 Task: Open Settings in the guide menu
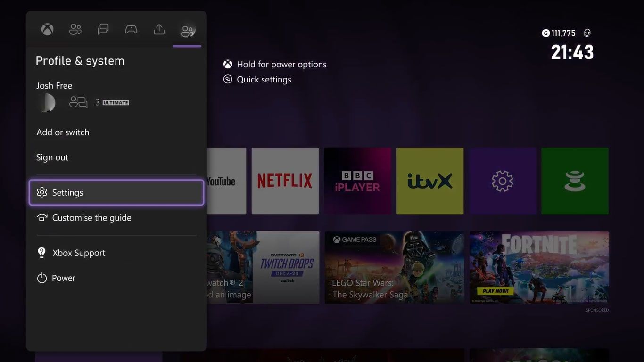point(116,192)
